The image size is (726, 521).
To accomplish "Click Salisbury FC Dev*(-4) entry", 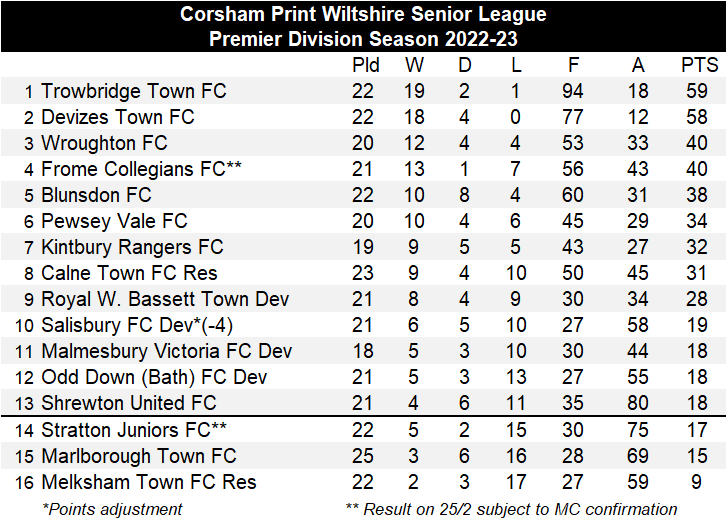I will (x=137, y=325).
